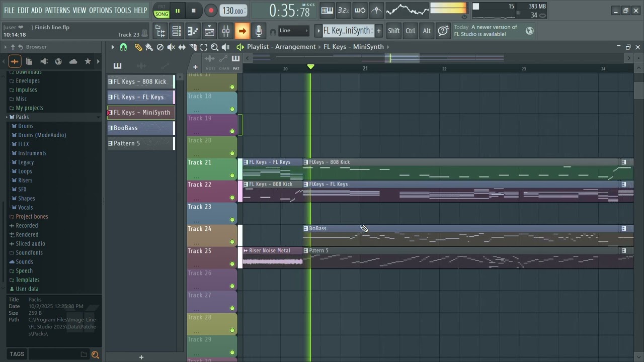Open the TOOLS menu
Screen dimensions: 644x362
click(x=123, y=10)
